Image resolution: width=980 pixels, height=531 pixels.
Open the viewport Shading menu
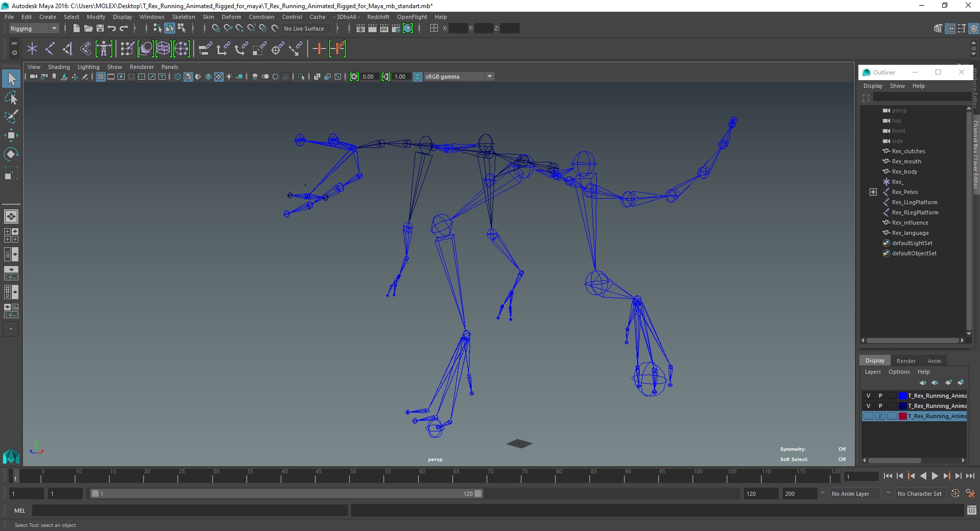(x=59, y=67)
